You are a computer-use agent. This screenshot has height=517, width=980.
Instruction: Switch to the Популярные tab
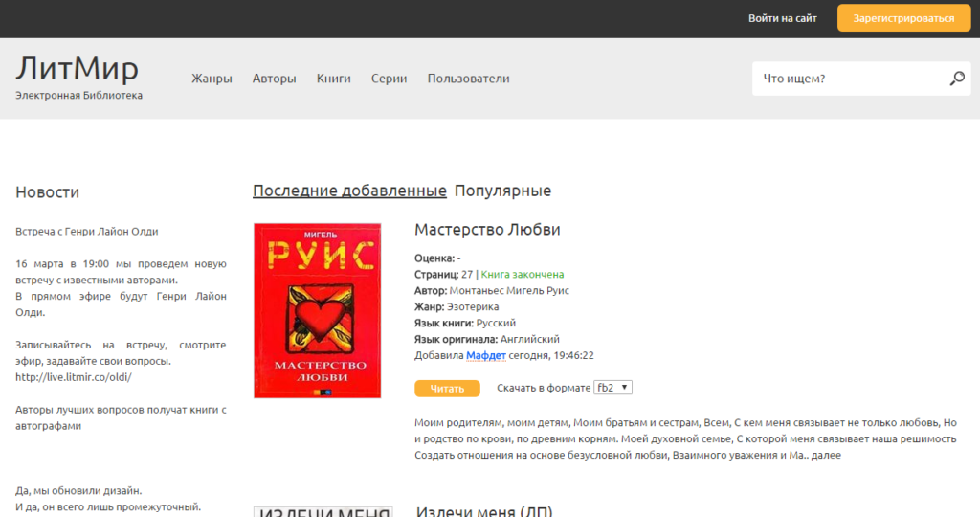click(502, 191)
